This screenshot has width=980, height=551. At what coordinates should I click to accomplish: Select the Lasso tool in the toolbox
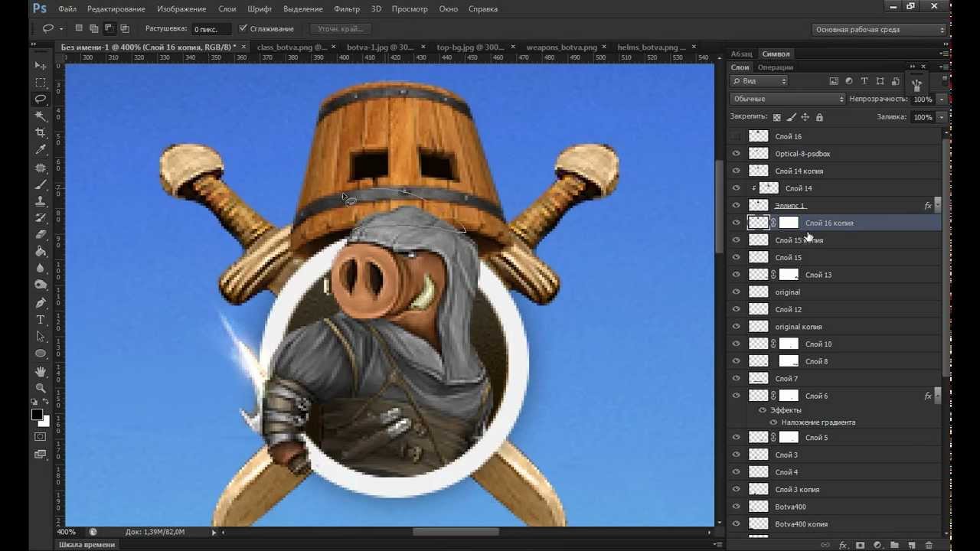point(41,99)
